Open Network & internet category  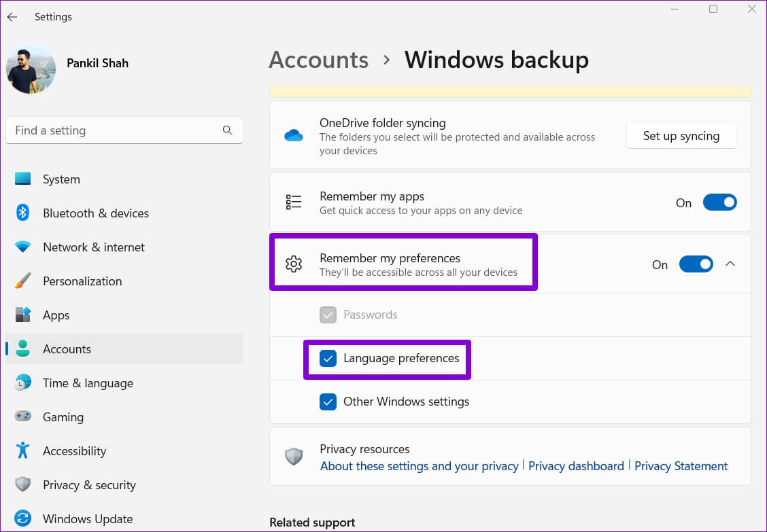tap(124, 247)
